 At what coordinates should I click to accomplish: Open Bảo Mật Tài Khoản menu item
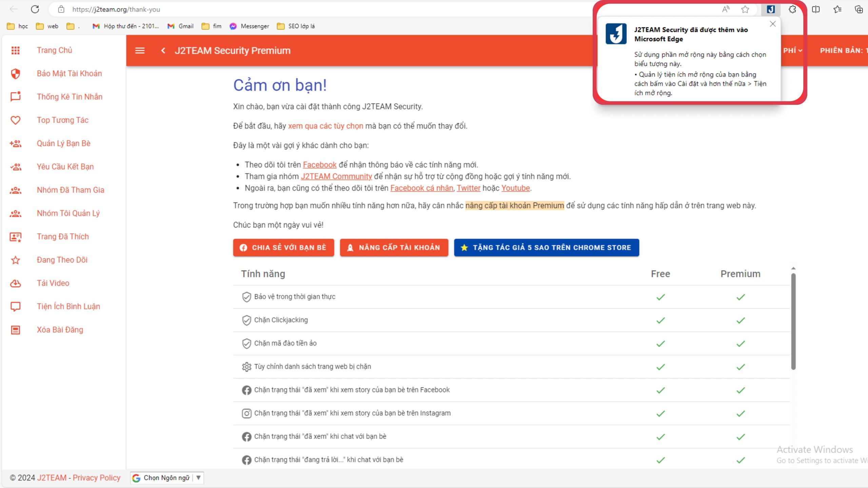70,74
